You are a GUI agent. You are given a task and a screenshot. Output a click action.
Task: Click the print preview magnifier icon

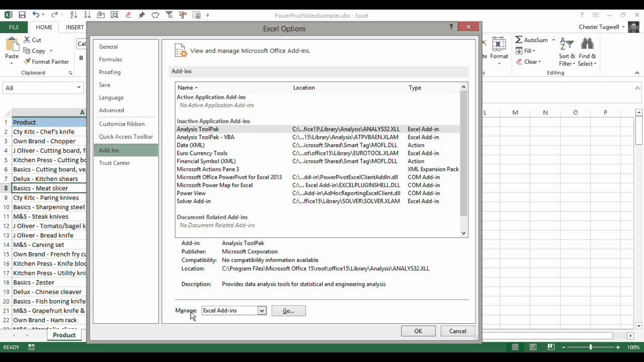click(115, 15)
